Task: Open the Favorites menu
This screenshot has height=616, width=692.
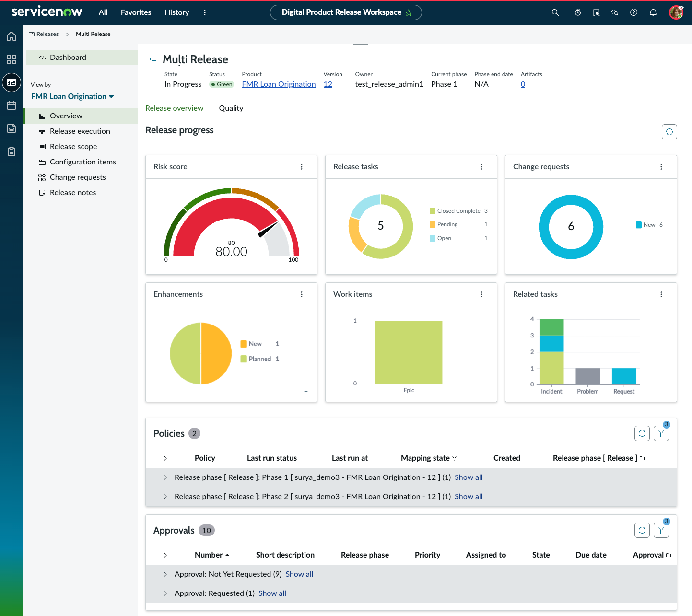Action: pyautogui.click(x=136, y=12)
